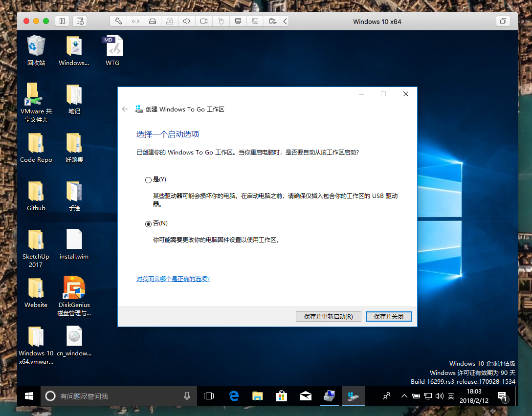Click the camera device icon in VMware toolbar
Image resolution: width=532 pixels, height=416 pixels.
point(203,21)
